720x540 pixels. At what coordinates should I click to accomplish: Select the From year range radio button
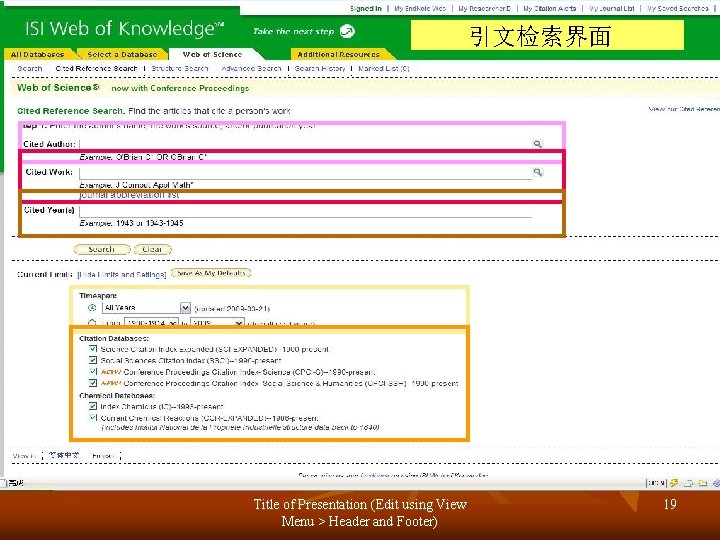pyautogui.click(x=92, y=323)
